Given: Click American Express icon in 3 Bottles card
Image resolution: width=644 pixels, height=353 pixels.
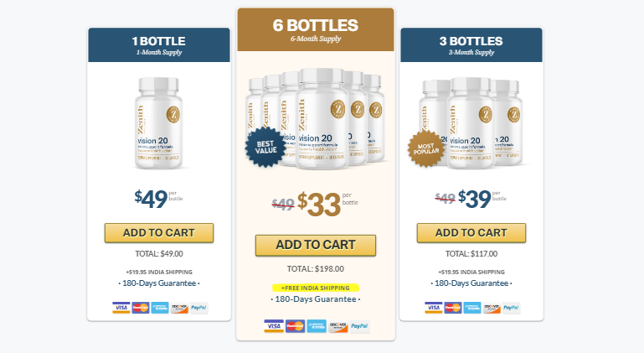Looking at the screenshot, I should click(x=472, y=308).
